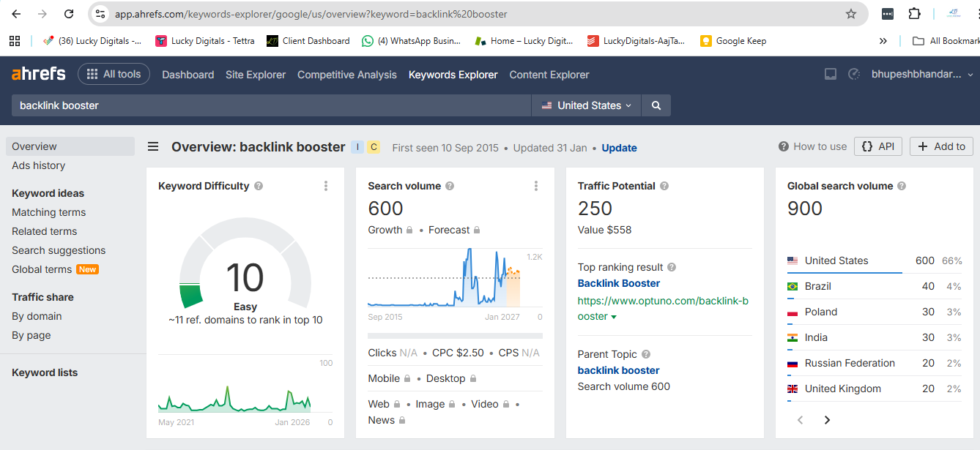The width and height of the screenshot is (980, 450).
Task: Bookmark this page with star icon
Action: (851, 14)
